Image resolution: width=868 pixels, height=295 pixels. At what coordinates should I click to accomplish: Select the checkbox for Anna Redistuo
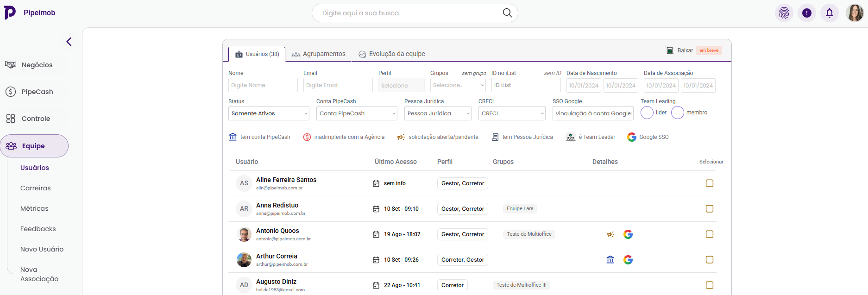(709, 209)
